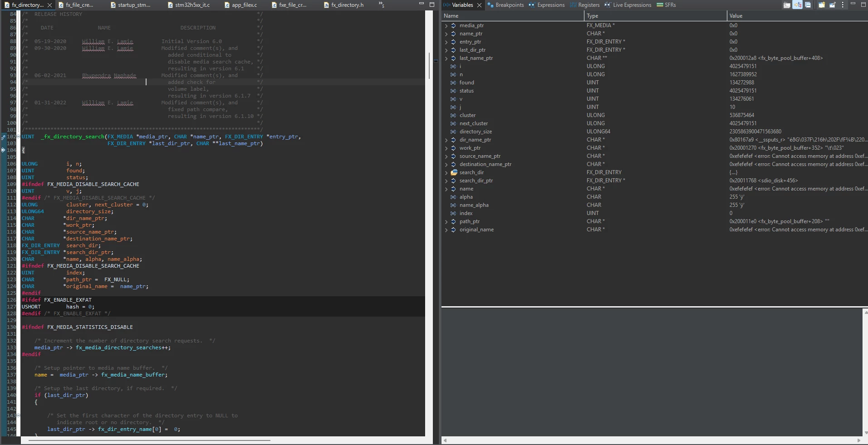
Task: Click the variable icon beside 'found'
Action: (x=453, y=83)
